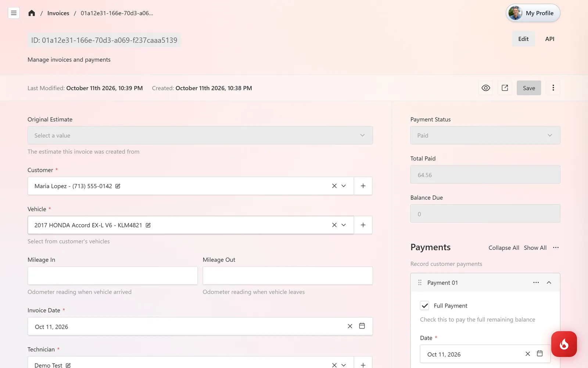This screenshot has height=368, width=588.
Task: Go to home via breadcrumb icon
Action: 32,13
